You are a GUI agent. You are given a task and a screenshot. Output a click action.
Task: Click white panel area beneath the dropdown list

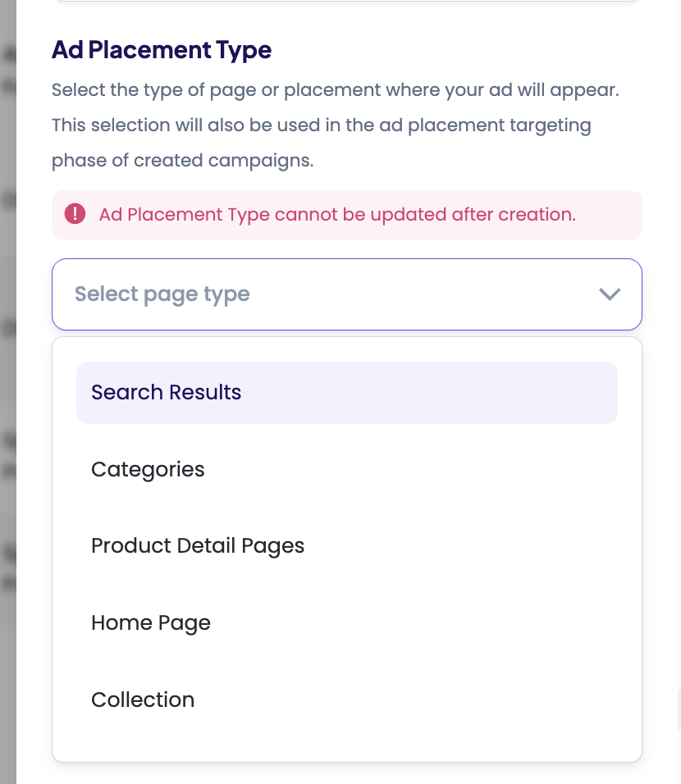(x=346, y=774)
